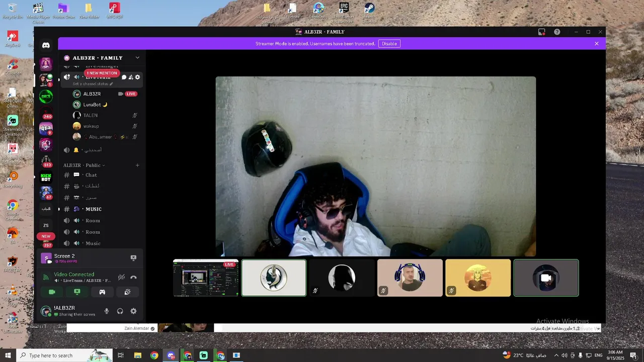Open the soundboard icon
Viewport: 644px width, 362px height.
(127, 292)
